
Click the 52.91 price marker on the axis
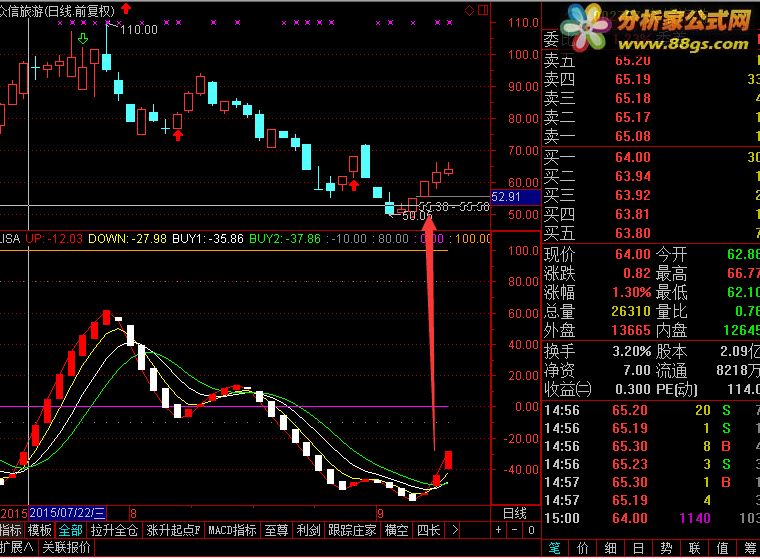[x=516, y=197]
